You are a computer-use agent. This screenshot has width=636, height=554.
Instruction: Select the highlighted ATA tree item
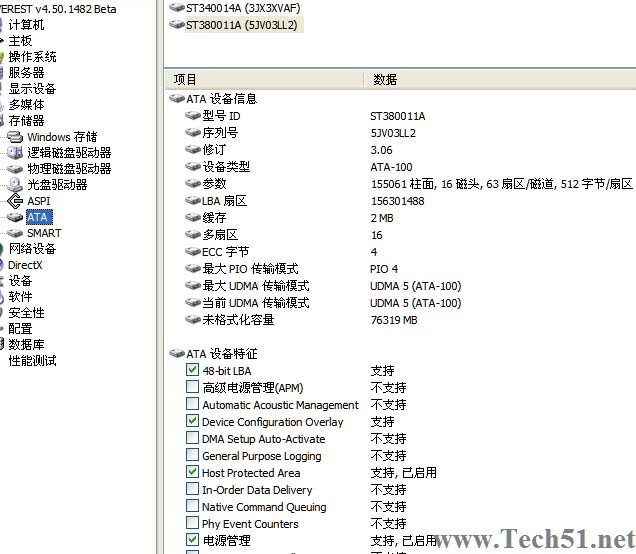39,217
